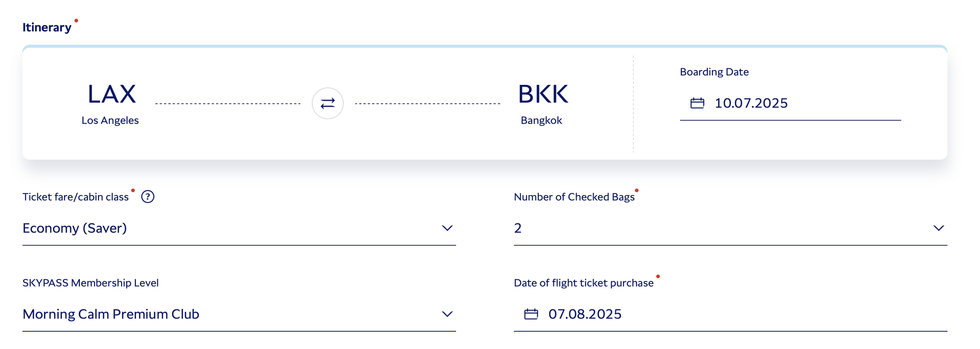
Task: Click the Los Angeles city name
Action: pyautogui.click(x=110, y=120)
